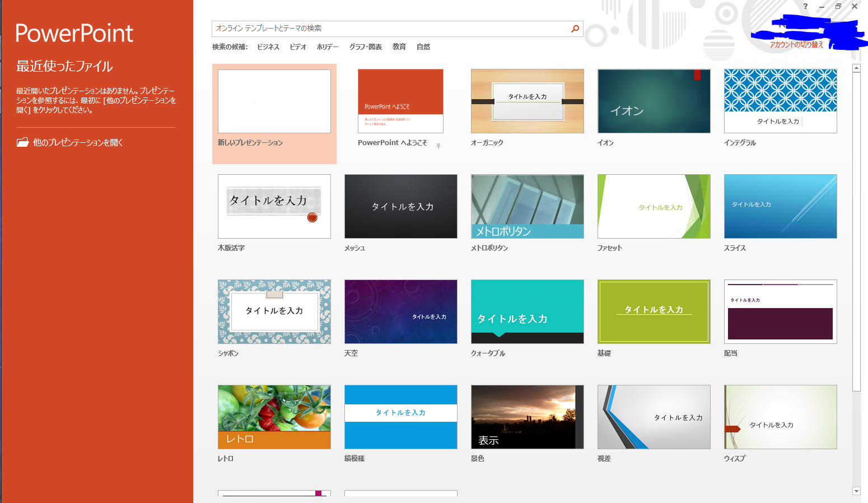Image resolution: width=868 pixels, height=503 pixels.
Task: Select the グラフ・図表 suggested search
Action: [x=366, y=47]
